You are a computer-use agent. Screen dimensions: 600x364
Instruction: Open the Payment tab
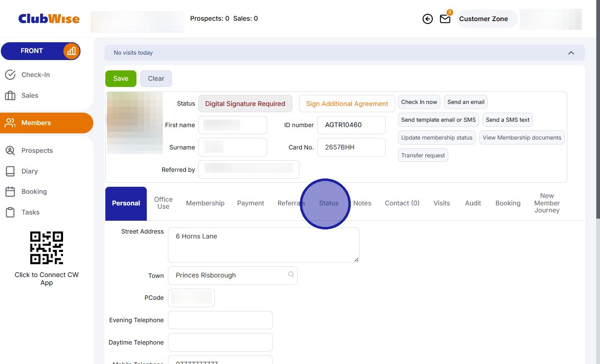pyautogui.click(x=250, y=203)
